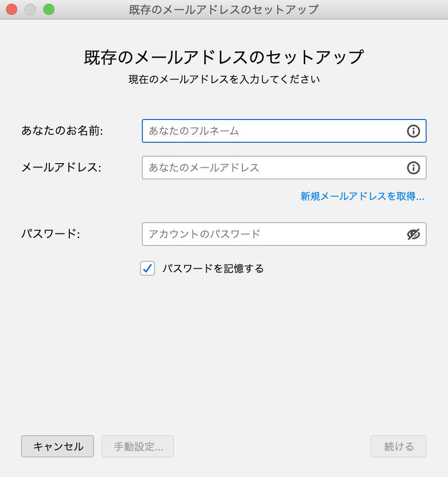Focus the あなたのメールアドレス input field
448x477 pixels.
(x=284, y=168)
